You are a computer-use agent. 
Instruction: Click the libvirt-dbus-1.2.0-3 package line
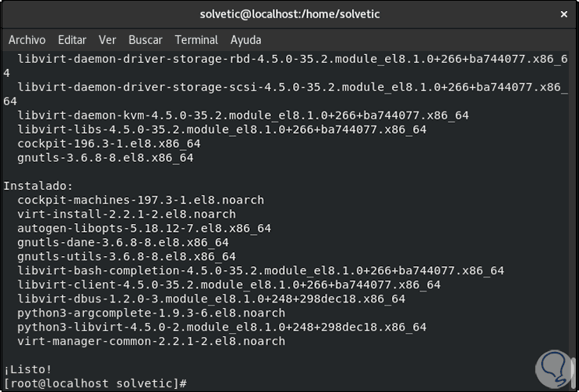(211, 299)
